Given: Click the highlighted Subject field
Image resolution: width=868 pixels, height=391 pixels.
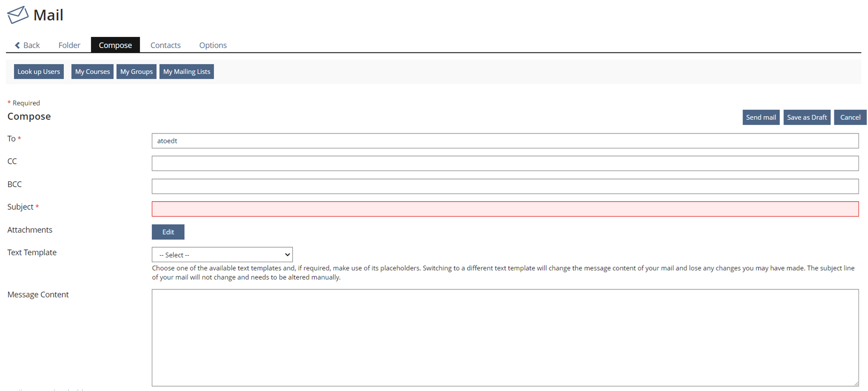Looking at the screenshot, I should pos(505,209).
